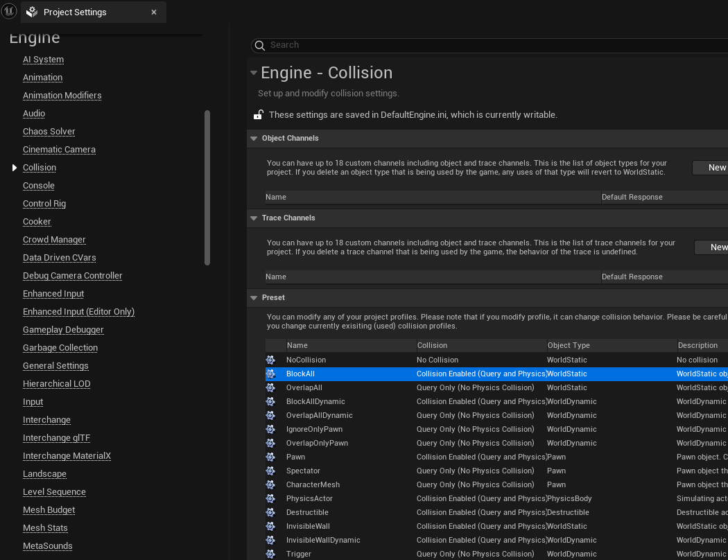Click the Preset table Object Type column header
This screenshot has width=728, height=560.
pos(612,346)
